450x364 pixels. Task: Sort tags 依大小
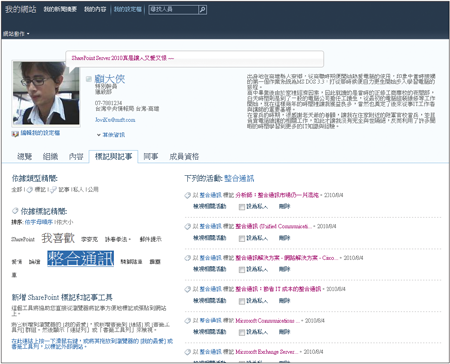(65, 222)
